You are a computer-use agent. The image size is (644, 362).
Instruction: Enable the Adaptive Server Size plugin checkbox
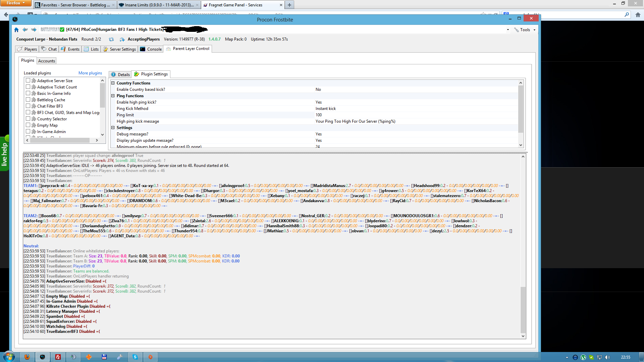click(28, 80)
